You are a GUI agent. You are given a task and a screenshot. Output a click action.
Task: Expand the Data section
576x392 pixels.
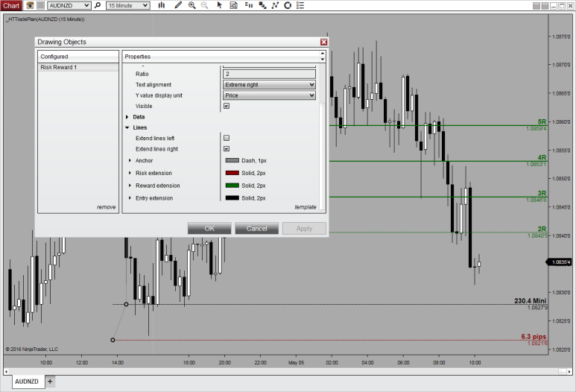(127, 117)
